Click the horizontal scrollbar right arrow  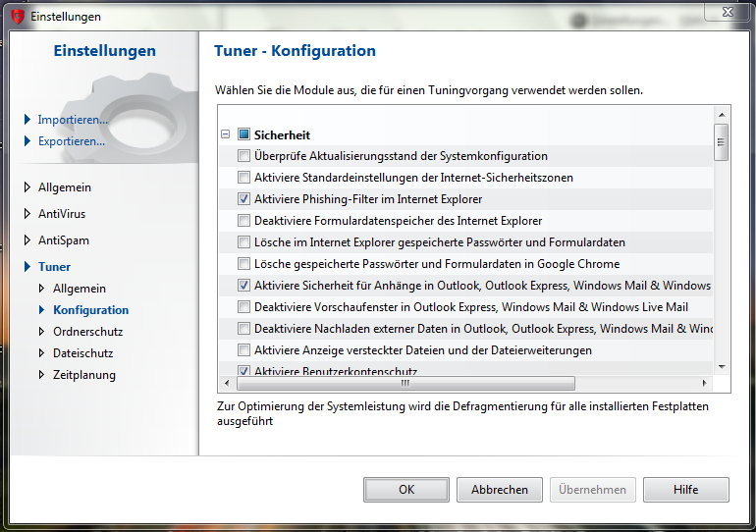(x=702, y=384)
